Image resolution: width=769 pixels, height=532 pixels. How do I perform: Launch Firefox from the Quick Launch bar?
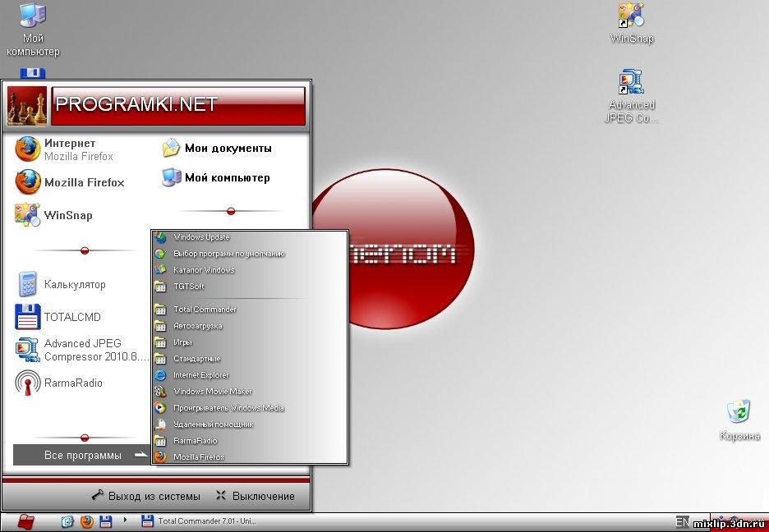(x=86, y=521)
